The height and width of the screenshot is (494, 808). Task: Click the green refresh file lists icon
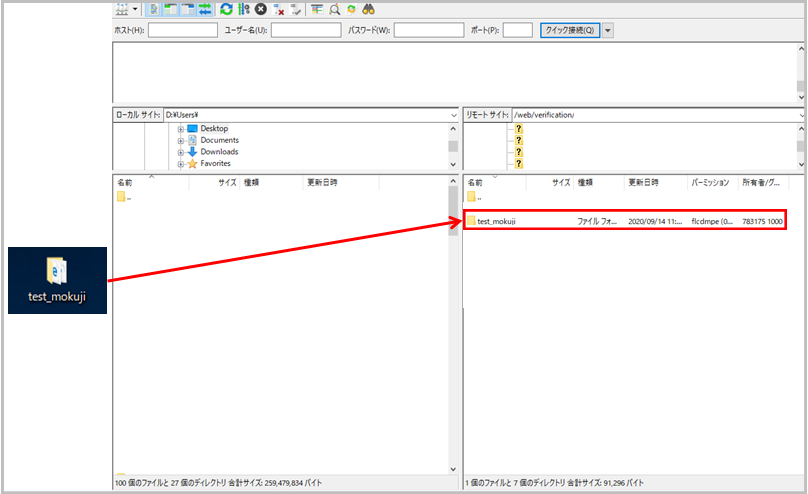coord(226,9)
